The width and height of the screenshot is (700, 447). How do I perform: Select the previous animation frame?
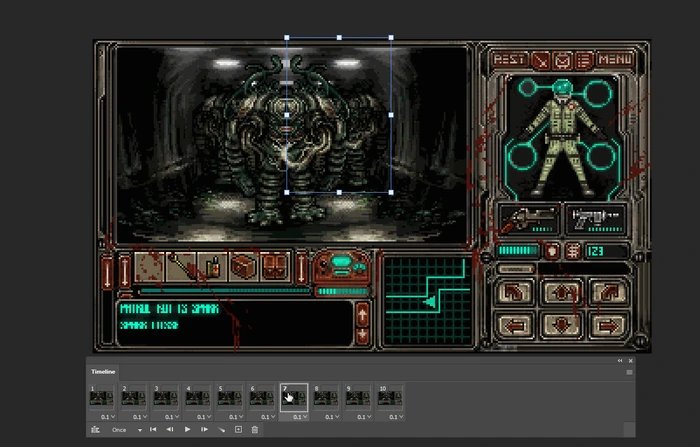[x=170, y=429]
